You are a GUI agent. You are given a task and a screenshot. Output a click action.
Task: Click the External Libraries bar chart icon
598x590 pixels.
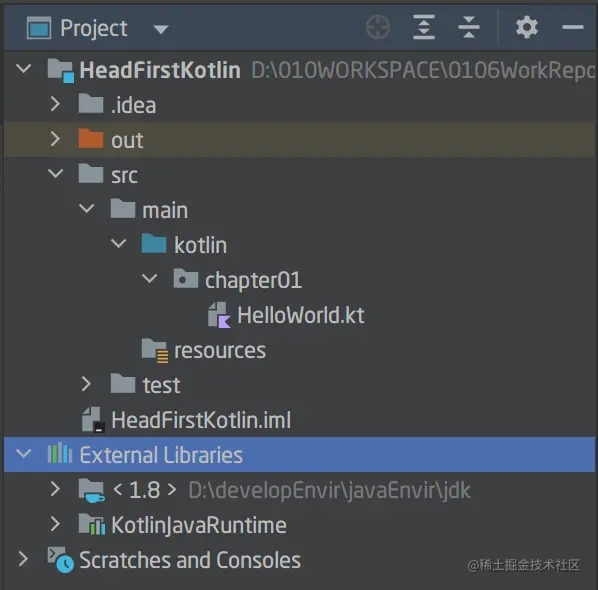click(59, 453)
